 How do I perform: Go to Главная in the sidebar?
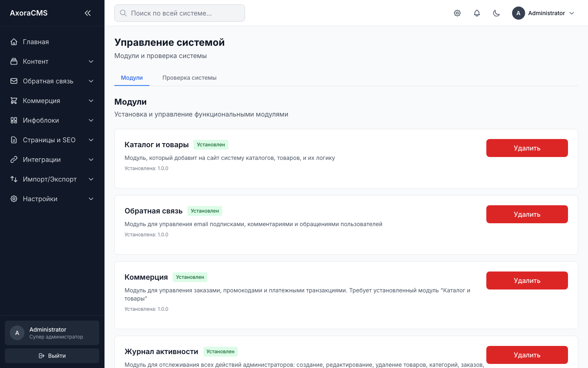(x=52, y=42)
